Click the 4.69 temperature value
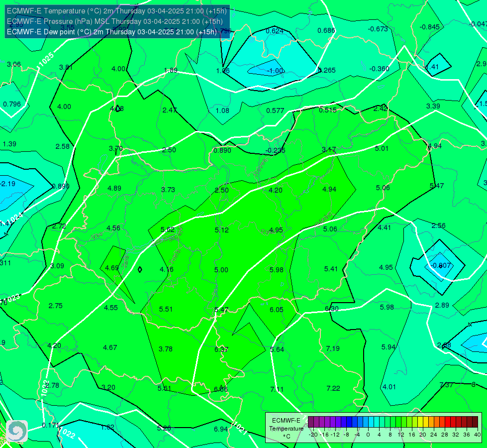The height and width of the screenshot is (448, 487). coord(112,268)
